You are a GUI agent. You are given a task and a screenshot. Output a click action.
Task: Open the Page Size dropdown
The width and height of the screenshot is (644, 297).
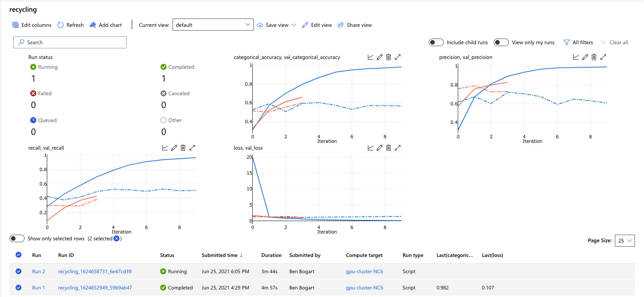(625, 241)
